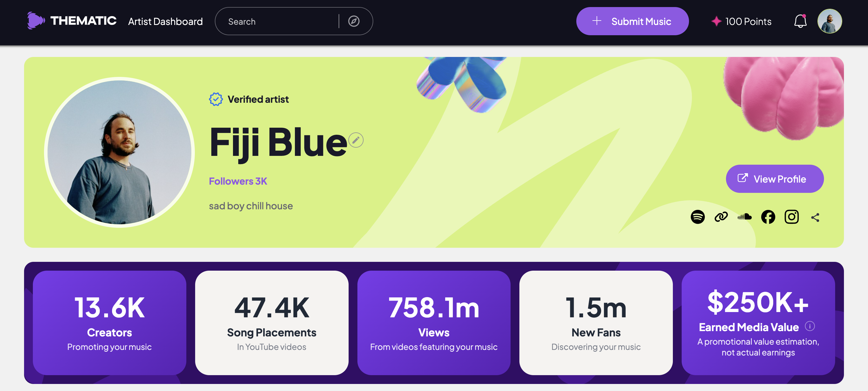
Task: Go to Artist Dashboard in the header
Action: (x=166, y=21)
